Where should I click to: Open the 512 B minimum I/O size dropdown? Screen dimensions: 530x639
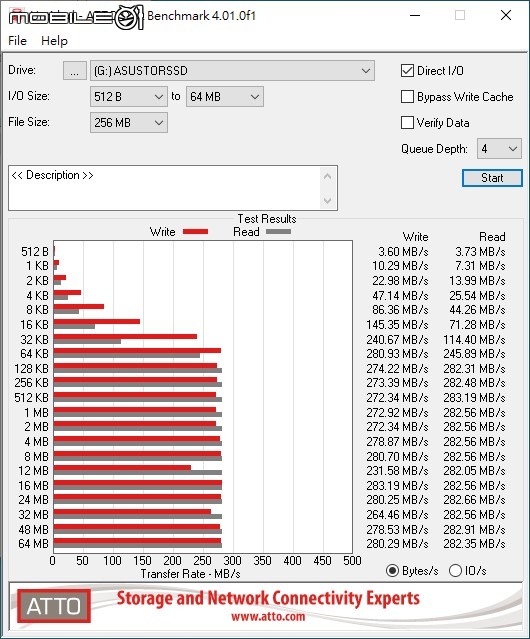pyautogui.click(x=129, y=97)
